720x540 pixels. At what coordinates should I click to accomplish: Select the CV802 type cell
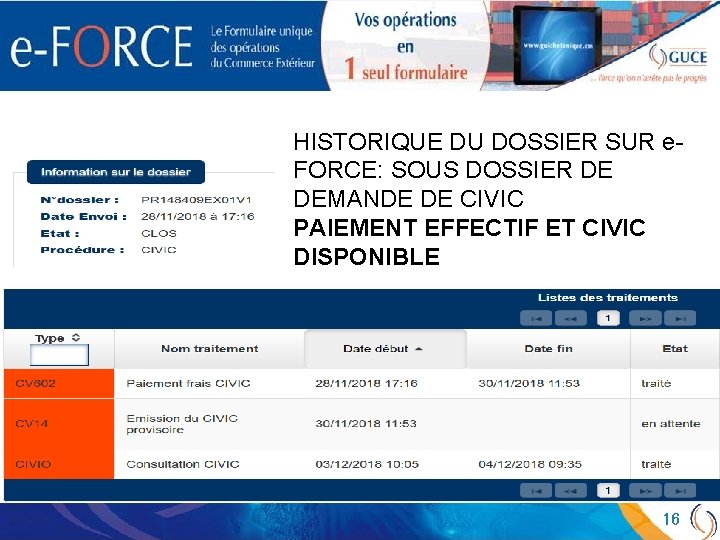(59, 383)
